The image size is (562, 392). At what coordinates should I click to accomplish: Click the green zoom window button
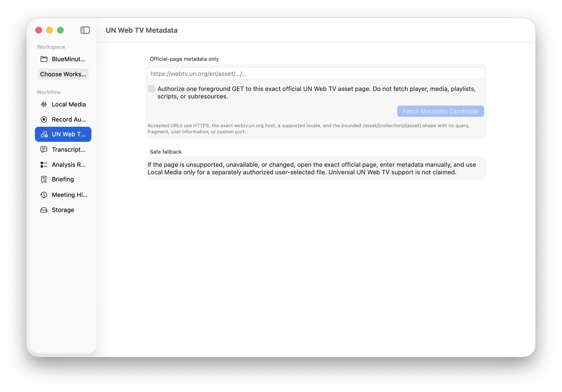coord(60,30)
